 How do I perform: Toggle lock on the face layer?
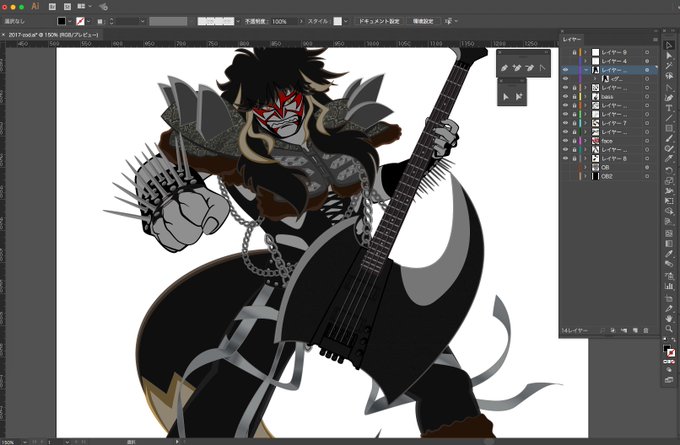click(574, 141)
